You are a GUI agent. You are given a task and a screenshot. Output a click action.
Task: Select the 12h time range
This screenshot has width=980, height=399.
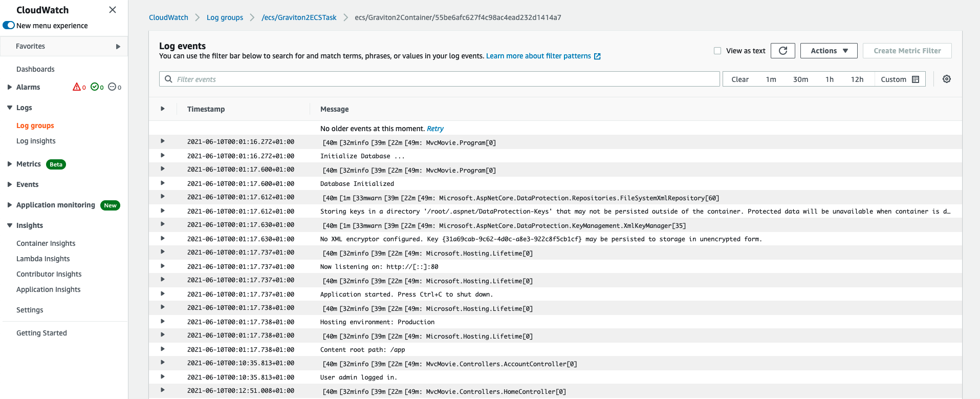[x=857, y=79]
